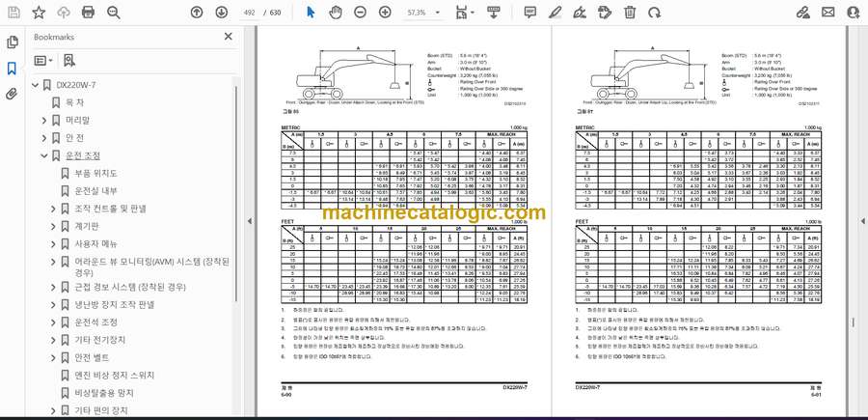868x420 pixels.
Task: Expand the 안 전 bookmark
Action: click(44, 138)
